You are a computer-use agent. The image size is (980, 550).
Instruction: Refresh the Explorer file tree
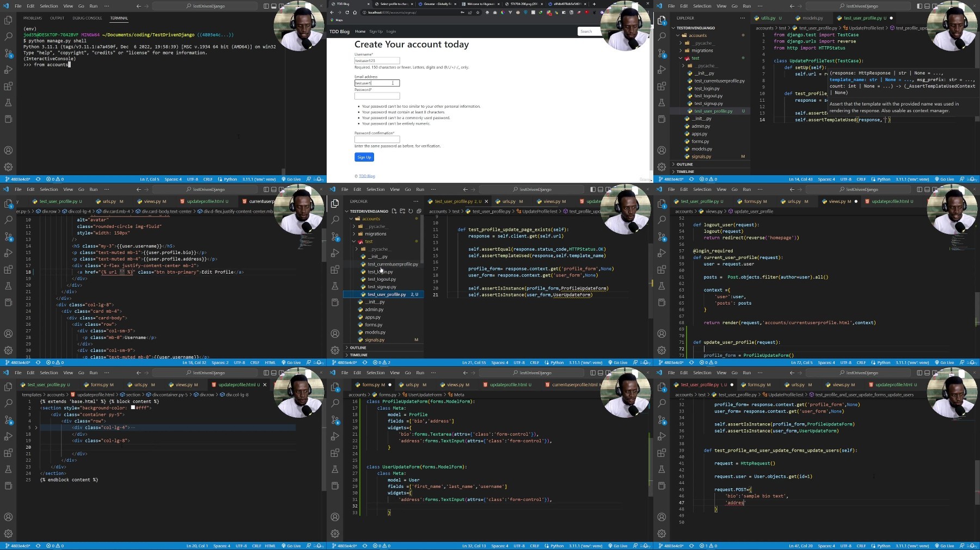(411, 211)
